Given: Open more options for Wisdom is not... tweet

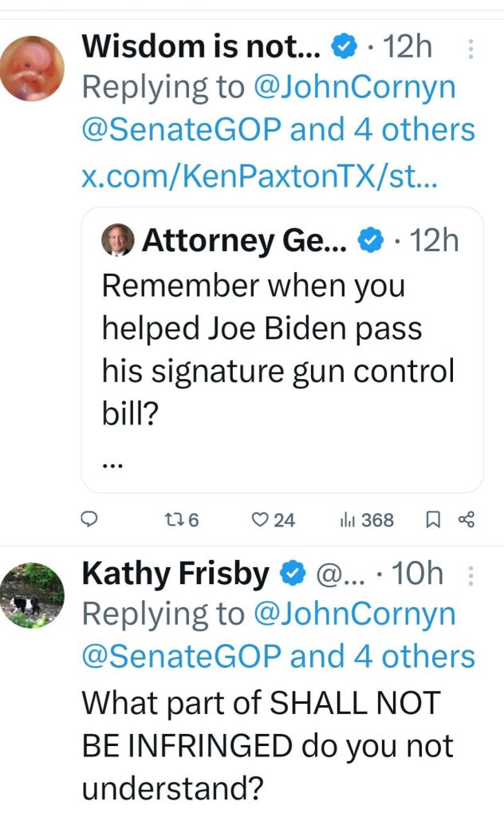Looking at the screenshot, I should click(470, 50).
